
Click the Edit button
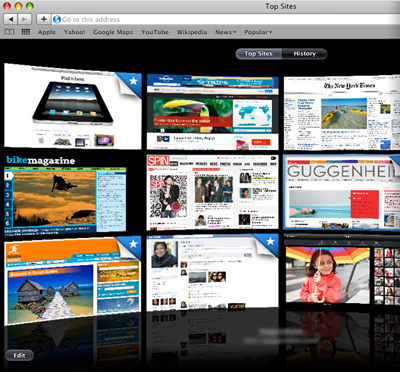point(19,355)
